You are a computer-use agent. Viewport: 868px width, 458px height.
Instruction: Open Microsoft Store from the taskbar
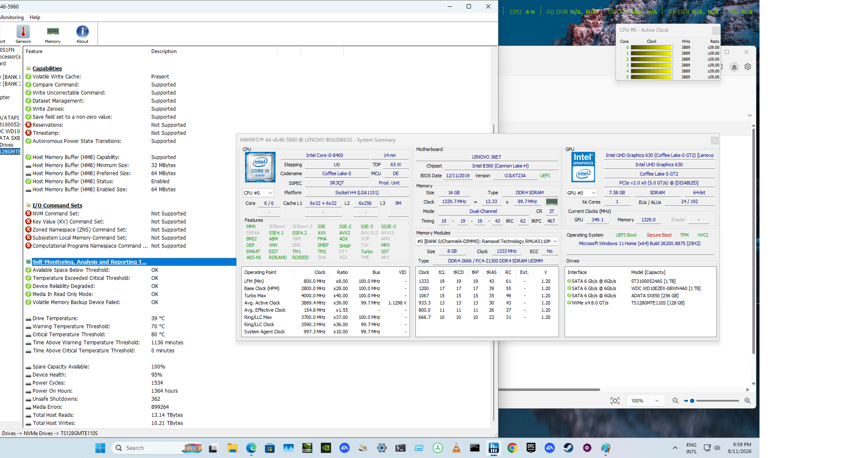(x=270, y=448)
